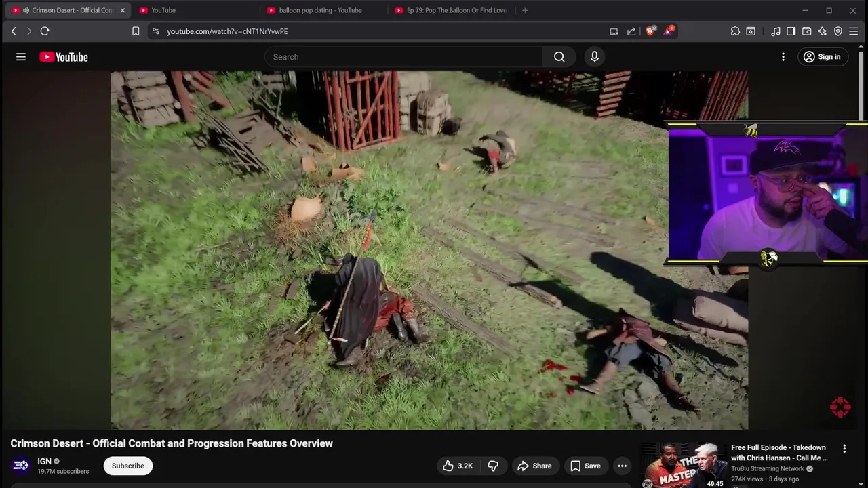The width and height of the screenshot is (868, 488).
Task: Open the TruBlu Streaming Network channel
Action: (x=768, y=468)
